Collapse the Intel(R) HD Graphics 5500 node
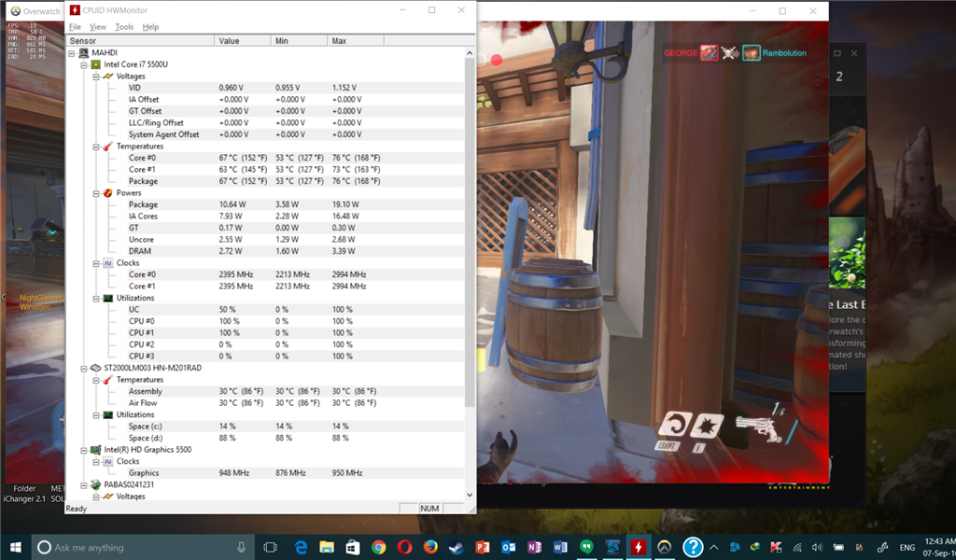 (x=84, y=450)
